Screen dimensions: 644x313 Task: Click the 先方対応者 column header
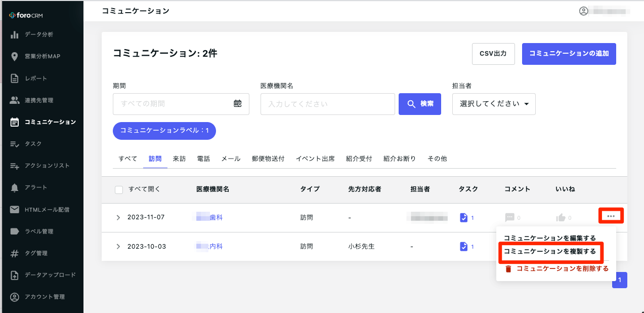pos(365,189)
